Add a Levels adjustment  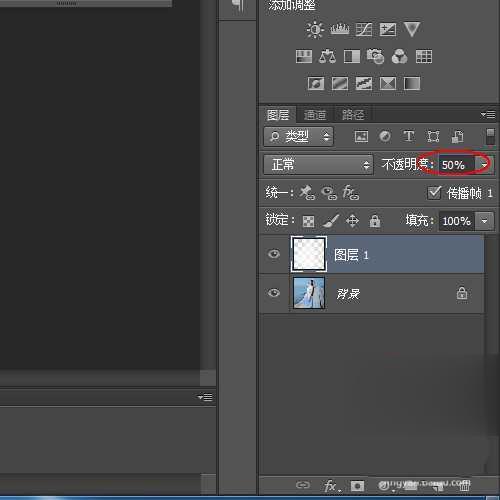(x=340, y=30)
